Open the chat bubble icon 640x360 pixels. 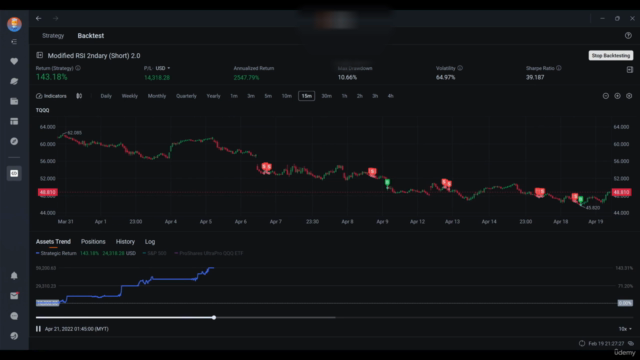(x=14, y=316)
